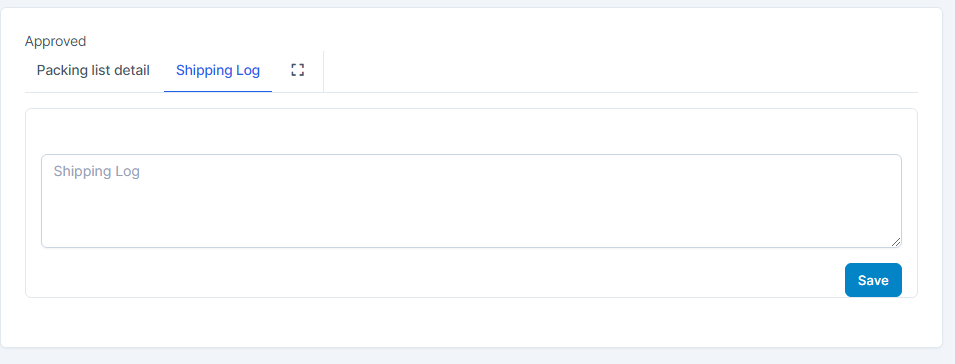Place cursor in the Shipping Log placeholder field

[471, 201]
